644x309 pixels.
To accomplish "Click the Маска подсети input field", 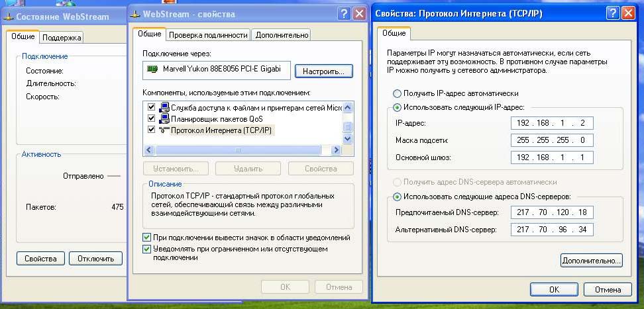I will point(552,140).
